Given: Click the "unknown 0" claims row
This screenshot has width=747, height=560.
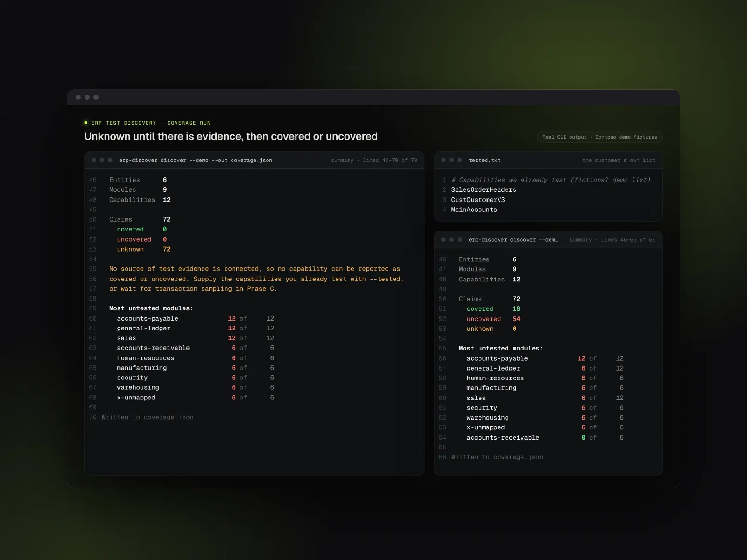Looking at the screenshot, I should click(492, 329).
